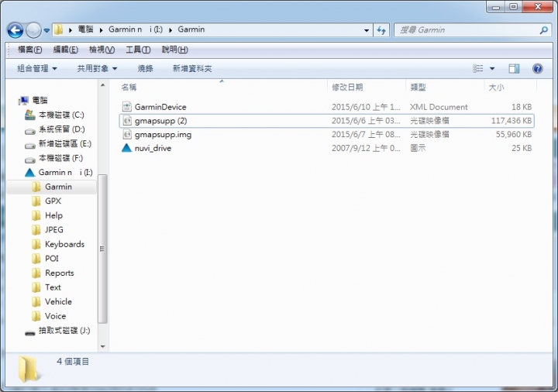Open the 工具(T) menu
558x392 pixels.
(x=138, y=50)
